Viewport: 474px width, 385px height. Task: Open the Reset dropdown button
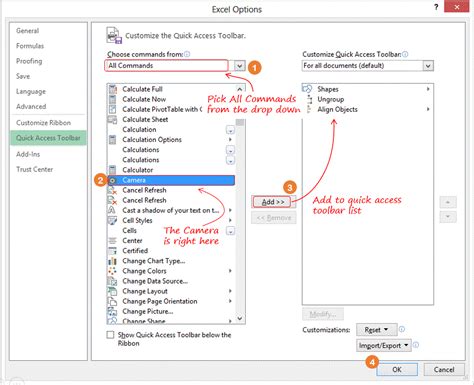377,330
